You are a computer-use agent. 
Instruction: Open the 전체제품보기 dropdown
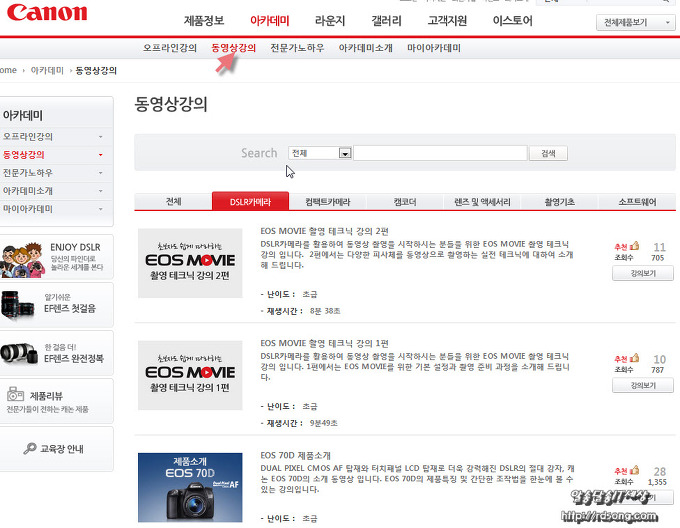pos(638,22)
